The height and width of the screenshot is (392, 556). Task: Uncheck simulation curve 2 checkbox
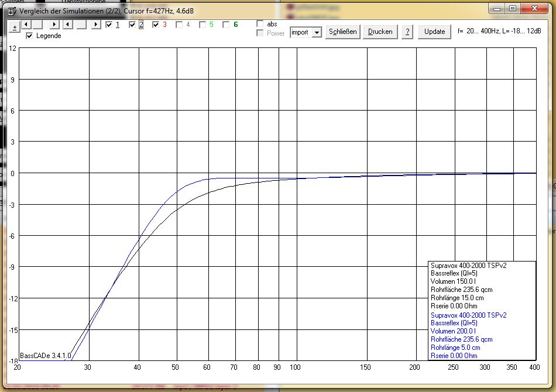132,25
